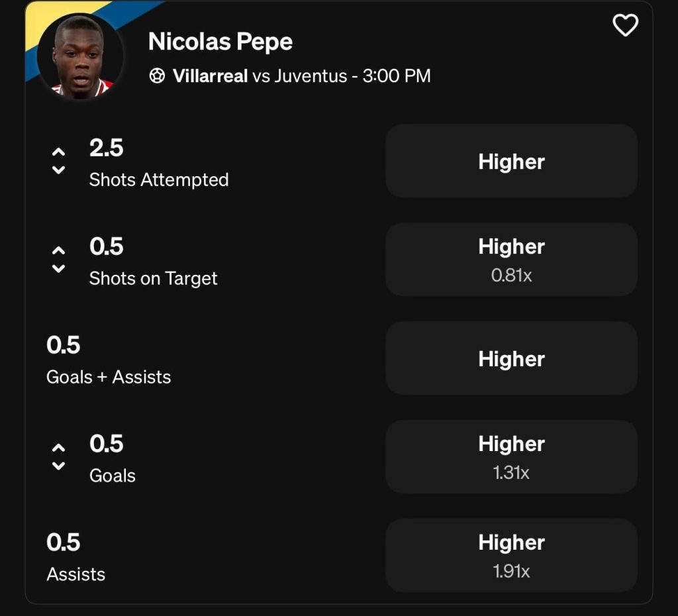The image size is (678, 616).
Task: Click the Shots on Target label
Action: click(x=153, y=279)
